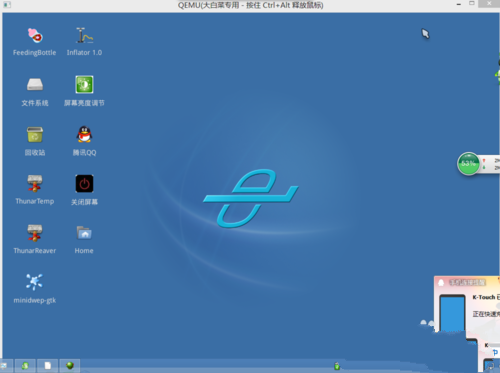This screenshot has width=500, height=373.
Task: Launch 腾讯QQ penguin icon
Action: (84, 134)
